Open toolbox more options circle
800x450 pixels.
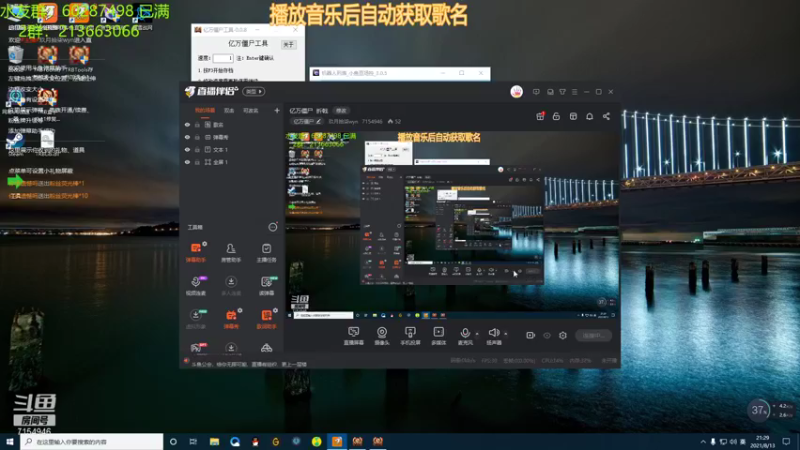[273, 227]
